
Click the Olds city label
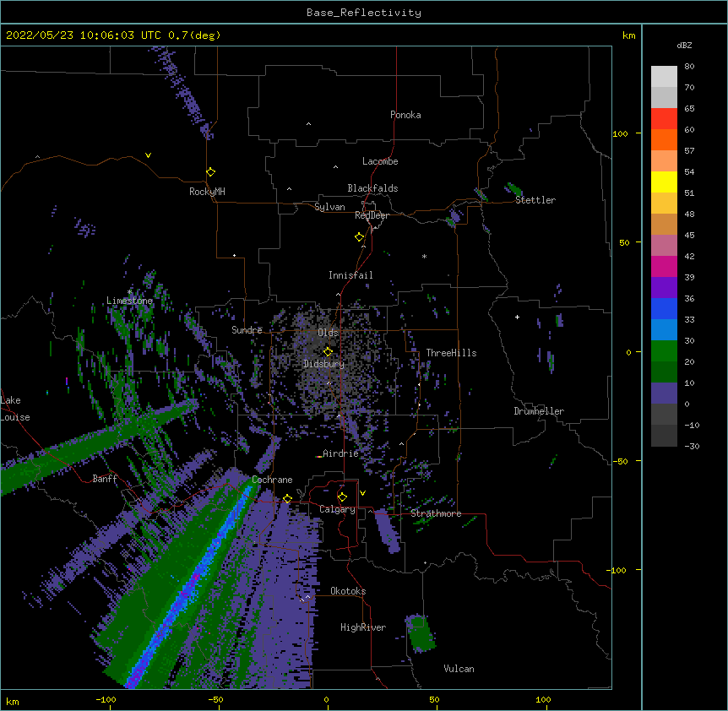click(328, 333)
